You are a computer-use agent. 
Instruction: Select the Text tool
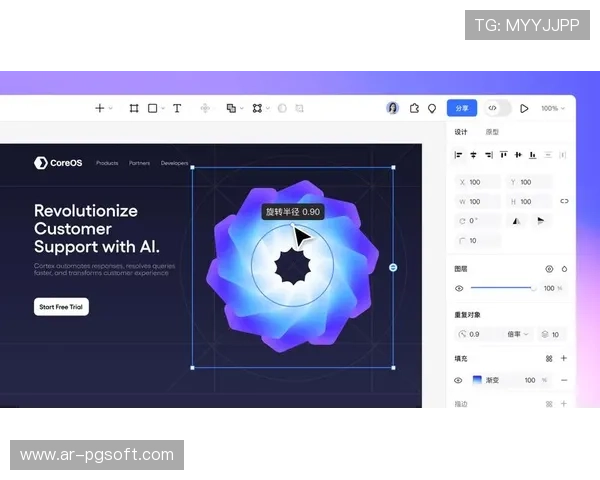point(177,108)
